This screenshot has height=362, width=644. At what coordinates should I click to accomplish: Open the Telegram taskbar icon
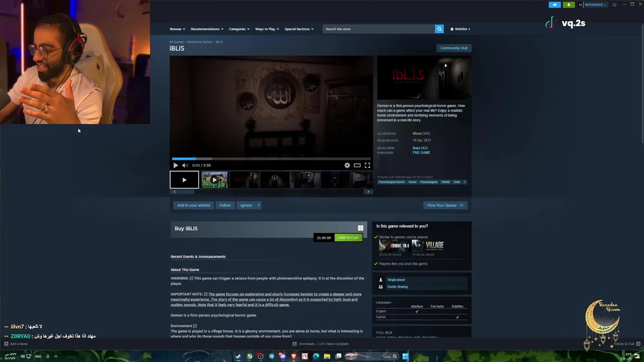point(272,356)
